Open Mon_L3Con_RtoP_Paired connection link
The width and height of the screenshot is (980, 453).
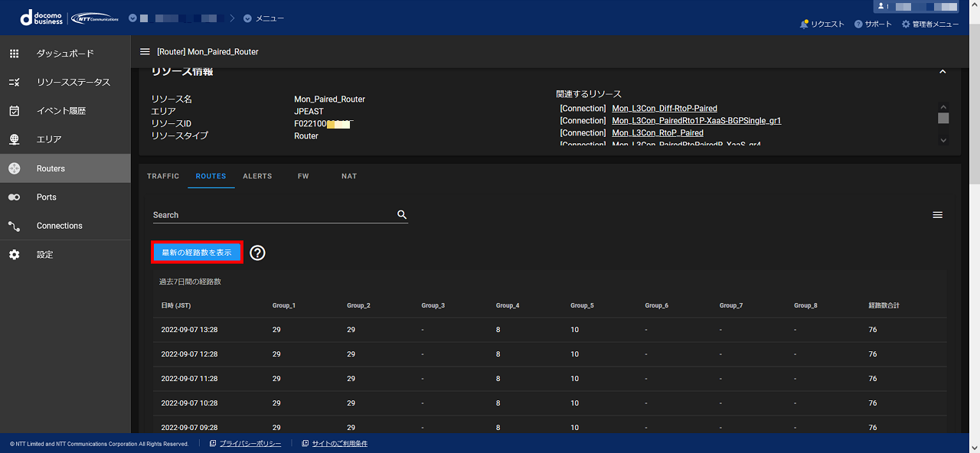(659, 133)
